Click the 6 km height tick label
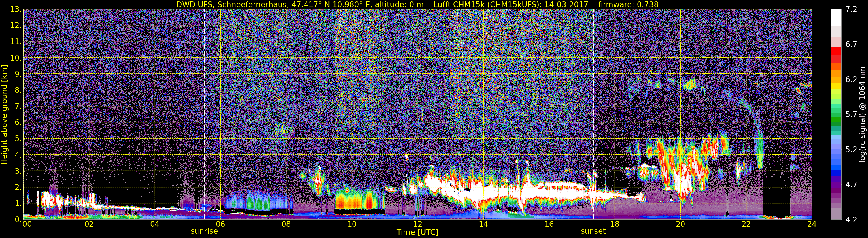Image resolution: width=868 pixels, height=238 pixels. (x=18, y=123)
